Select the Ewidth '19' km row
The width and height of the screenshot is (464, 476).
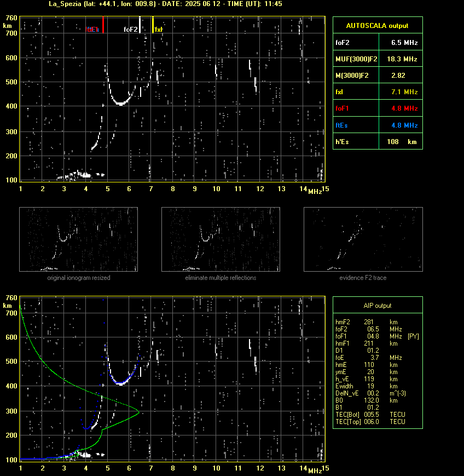367,386
